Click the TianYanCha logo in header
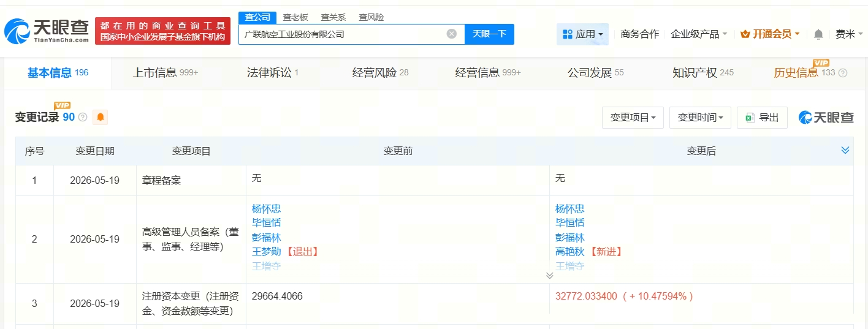 click(x=46, y=31)
